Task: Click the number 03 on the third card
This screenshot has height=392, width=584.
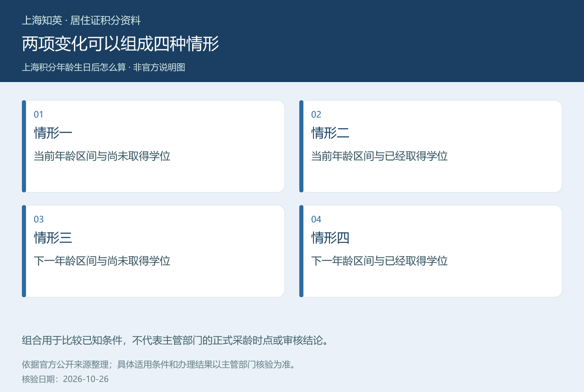Action: [39, 219]
